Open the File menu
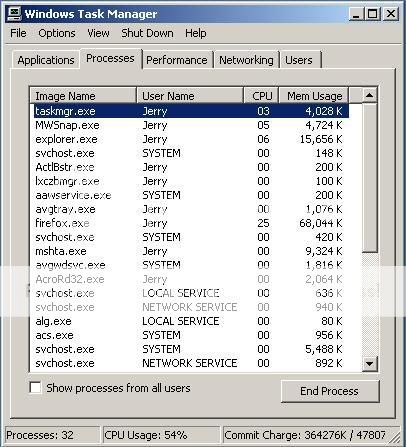 tap(18, 33)
